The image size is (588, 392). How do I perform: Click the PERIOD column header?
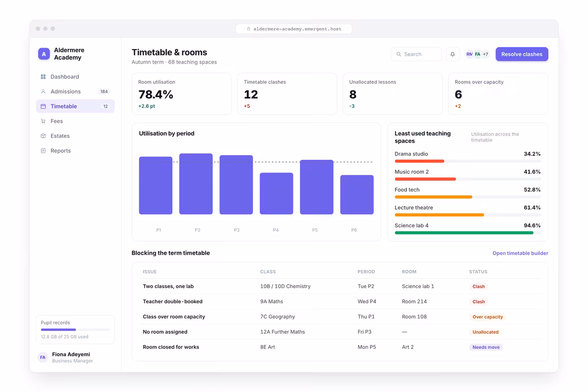coord(366,272)
